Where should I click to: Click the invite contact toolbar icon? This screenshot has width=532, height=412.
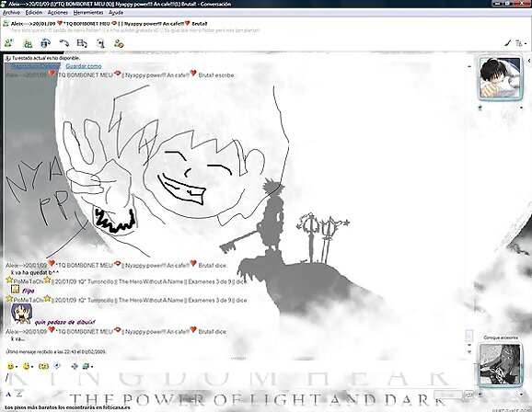[9, 43]
